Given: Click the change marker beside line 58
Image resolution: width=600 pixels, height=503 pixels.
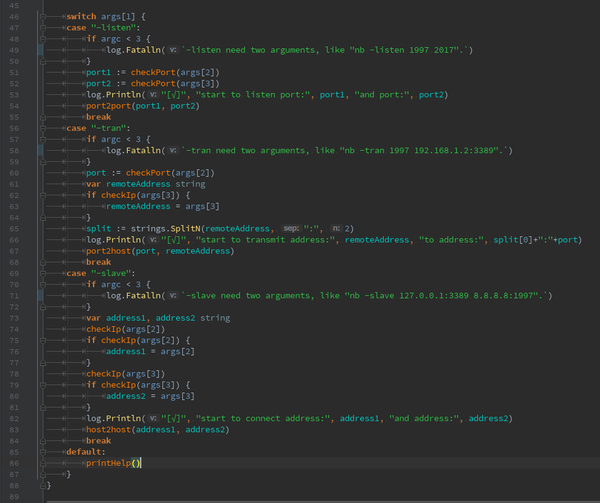Looking at the screenshot, I should pyautogui.click(x=40, y=150).
